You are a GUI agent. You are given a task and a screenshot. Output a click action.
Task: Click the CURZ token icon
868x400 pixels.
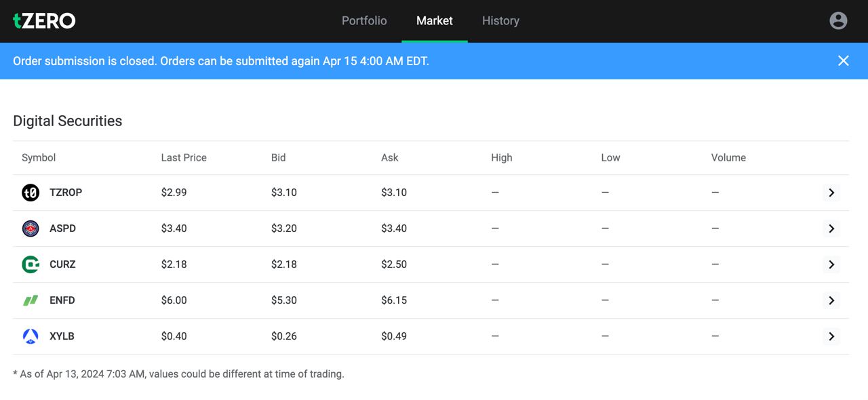tap(31, 264)
